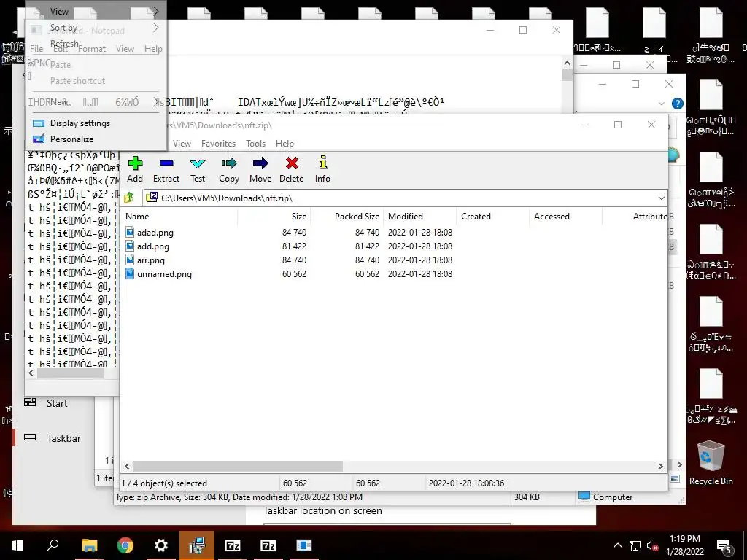Screen dimensions: 747x560
Task: Show hidden tray icons chevron
Action: (617, 545)
